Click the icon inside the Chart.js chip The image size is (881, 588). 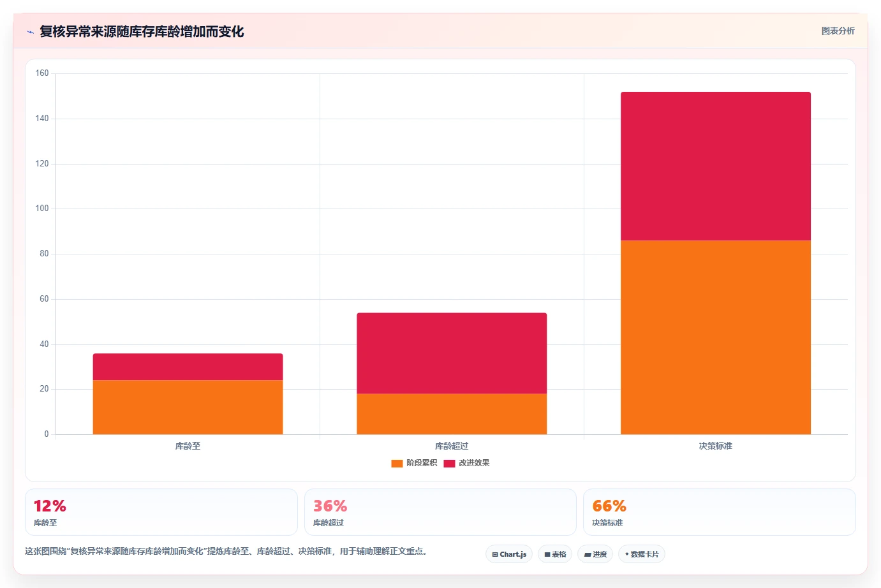point(495,555)
